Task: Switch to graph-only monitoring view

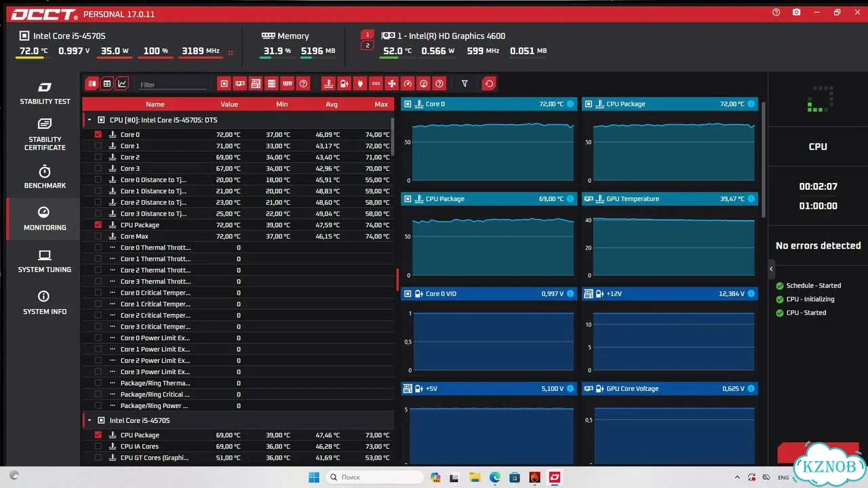Action: point(122,83)
